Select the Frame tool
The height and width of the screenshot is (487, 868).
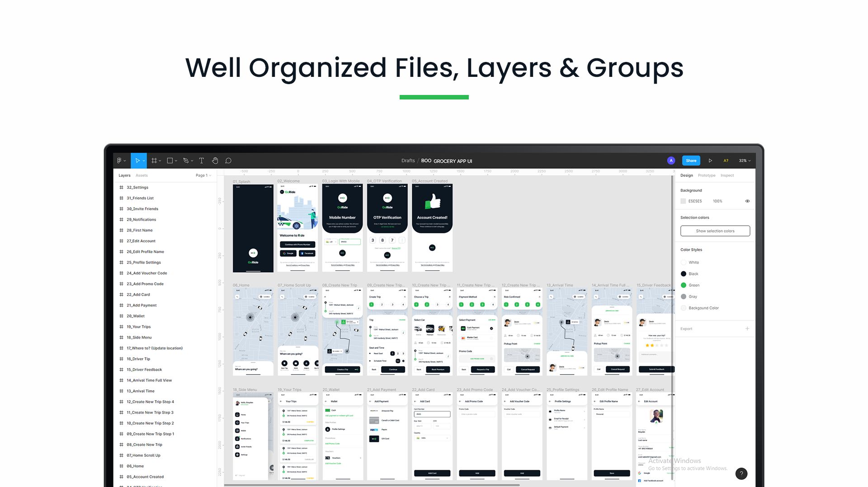coord(154,161)
